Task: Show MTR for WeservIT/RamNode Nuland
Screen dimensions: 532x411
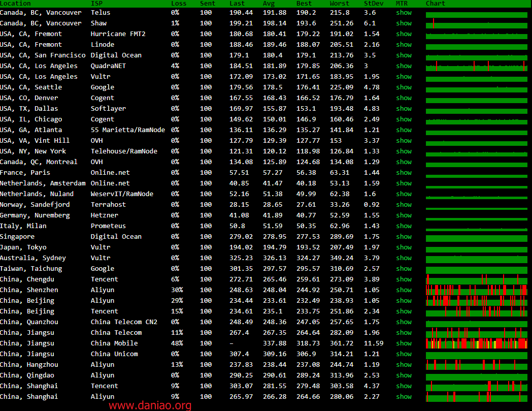Action: click(404, 194)
